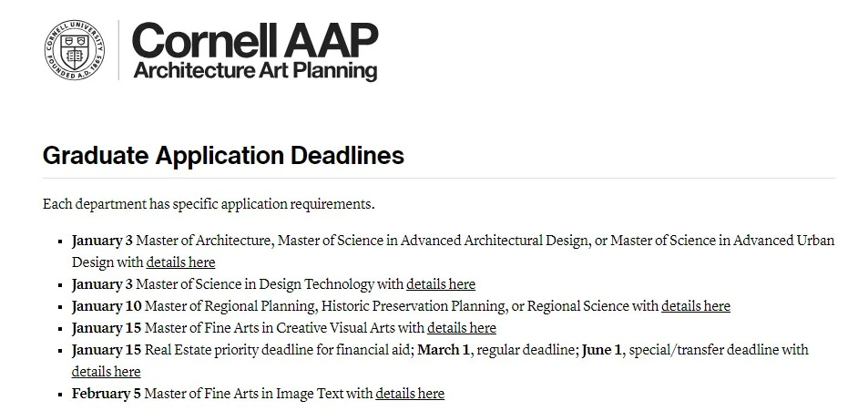
Task: Click the January 10 deadline date
Action: [107, 306]
